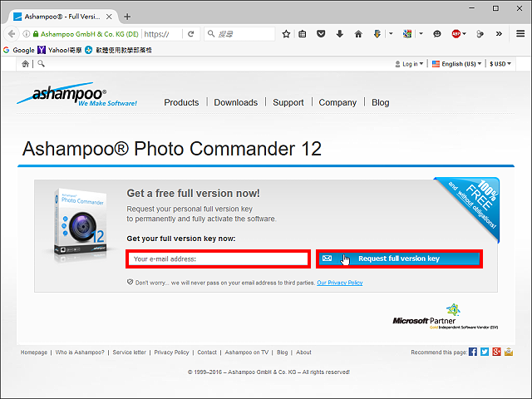Open the Downloads menu
The image size is (532, 399).
236,102
